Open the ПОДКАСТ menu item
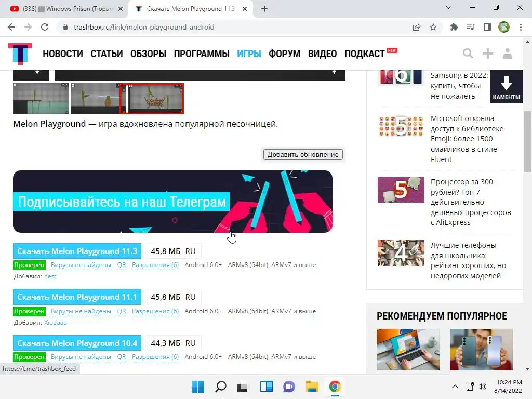This screenshot has height=399, width=532. (x=365, y=54)
